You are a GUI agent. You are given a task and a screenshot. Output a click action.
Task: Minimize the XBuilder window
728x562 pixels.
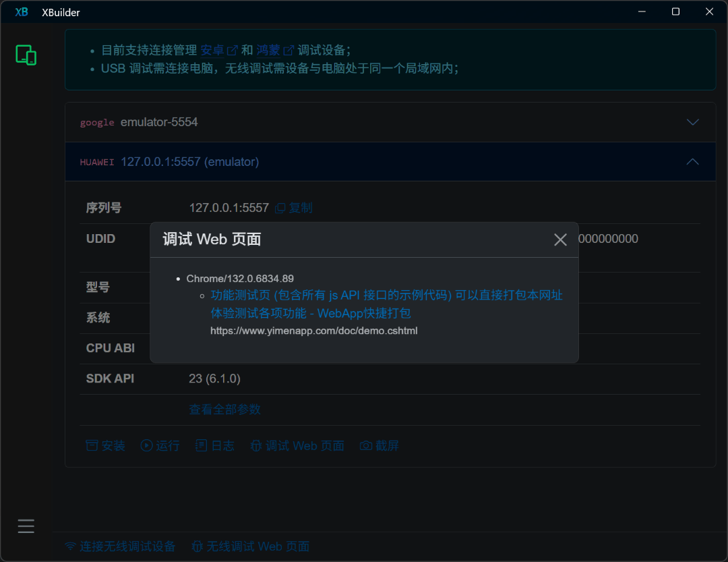pos(642,11)
